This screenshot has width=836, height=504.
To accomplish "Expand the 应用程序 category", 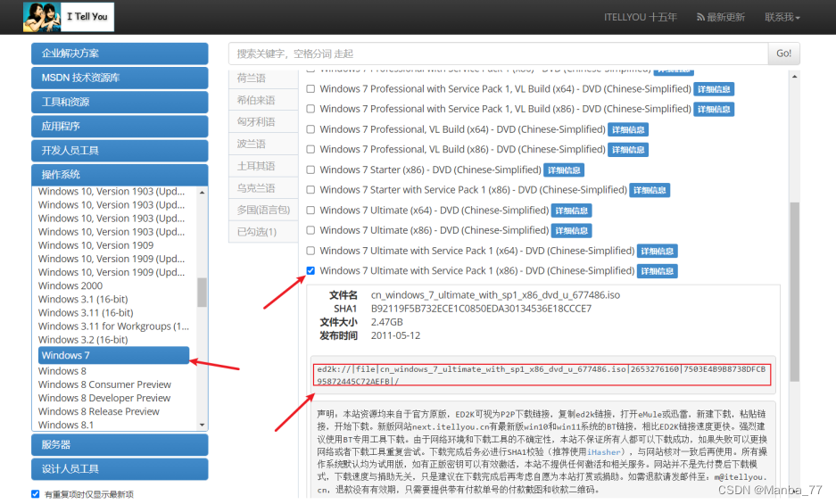I will click(120, 127).
